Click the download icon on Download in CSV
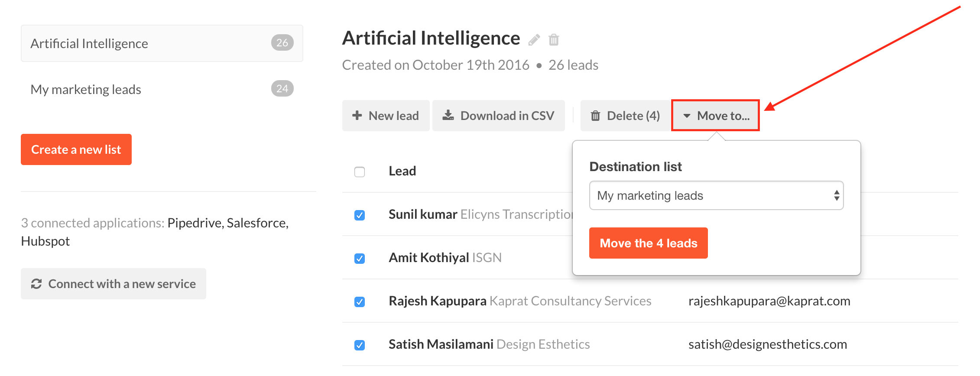This screenshot has width=980, height=376. click(448, 115)
